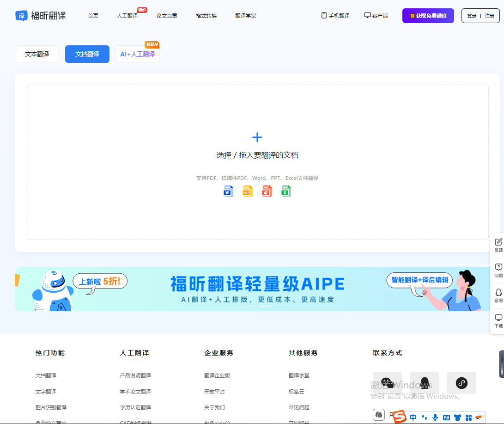Open the 图片识别翻译 footer link
This screenshot has width=504, height=424.
[51, 407]
